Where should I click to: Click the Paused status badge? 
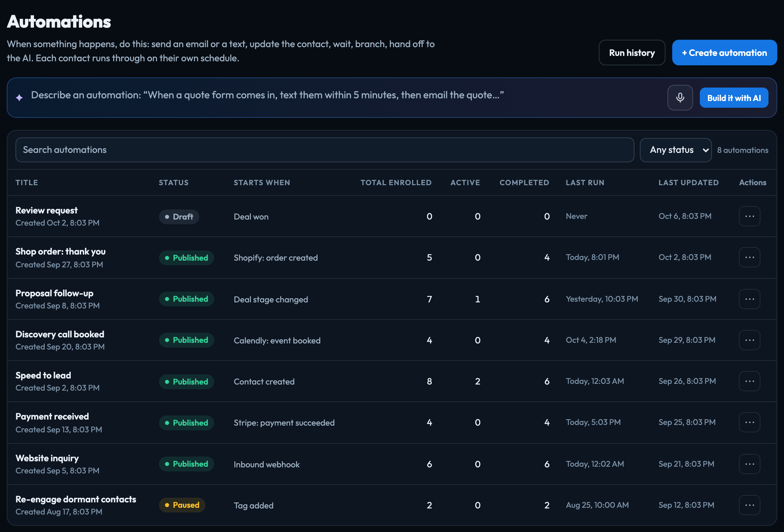coord(182,505)
